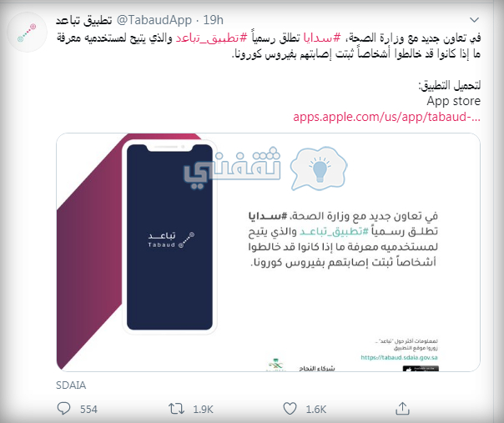504x423 pixels.
Task: Retweet this tweet using the retweet icon
Action: coord(176,409)
